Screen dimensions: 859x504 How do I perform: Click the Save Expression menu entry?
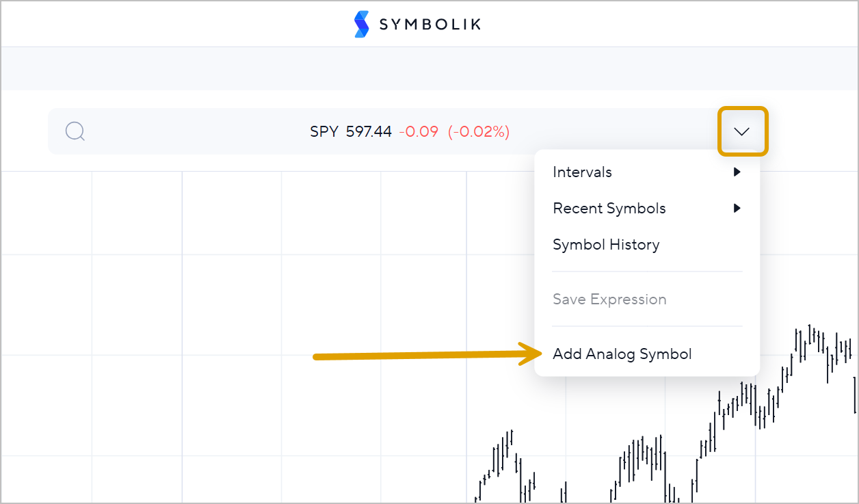point(609,300)
